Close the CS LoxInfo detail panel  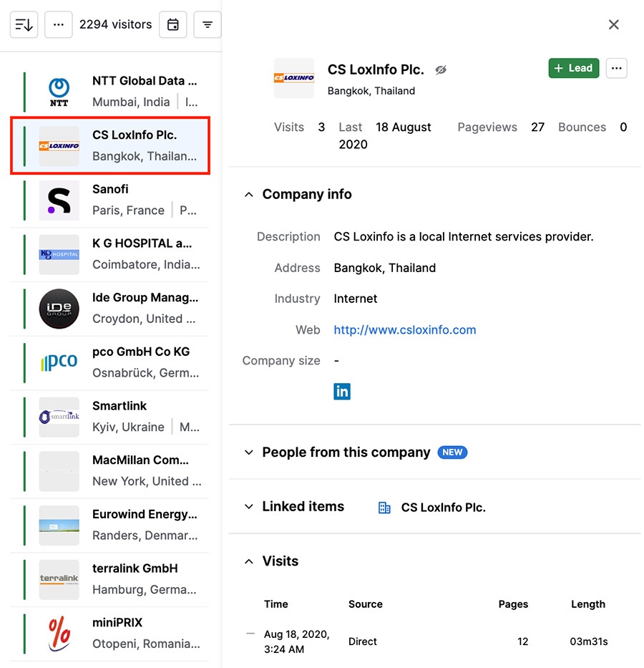point(613,24)
